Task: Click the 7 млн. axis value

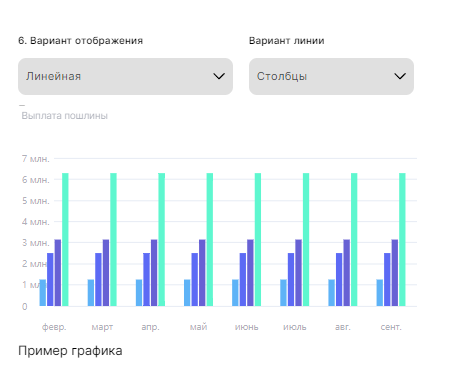Action: tap(36, 159)
